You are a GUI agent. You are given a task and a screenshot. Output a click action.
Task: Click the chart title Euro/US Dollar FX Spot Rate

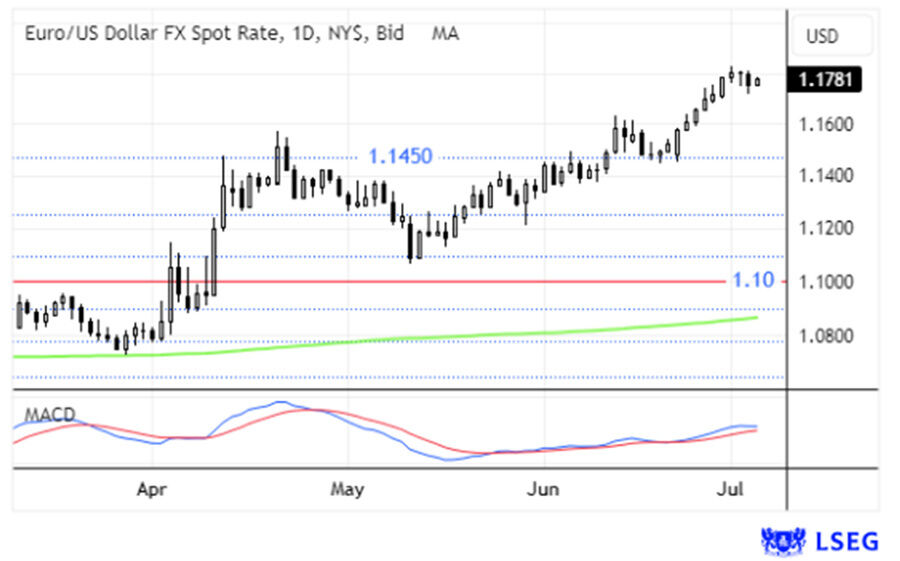(x=154, y=33)
